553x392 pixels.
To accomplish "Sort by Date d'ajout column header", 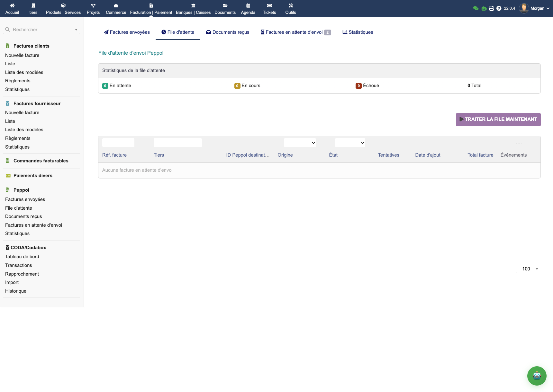I will (428, 155).
